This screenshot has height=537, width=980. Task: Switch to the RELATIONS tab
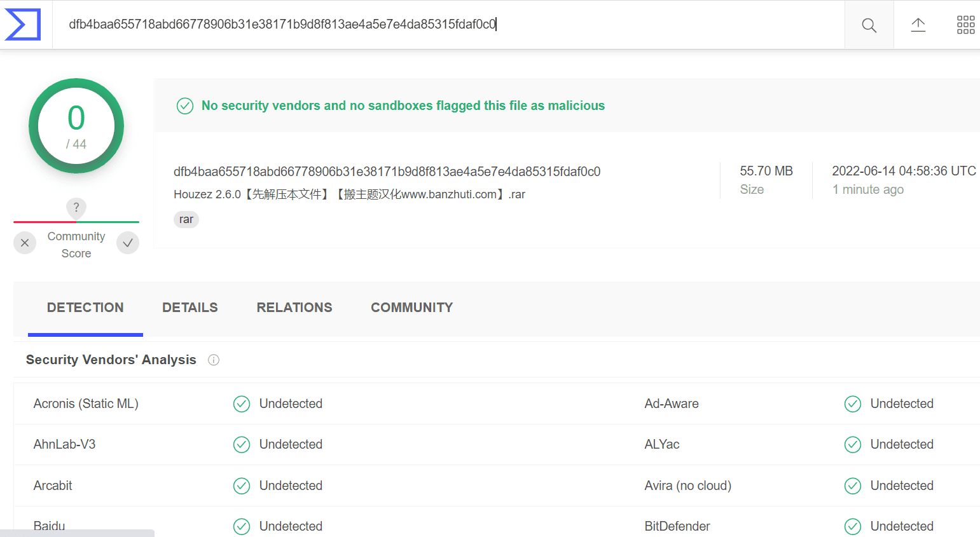(x=294, y=308)
